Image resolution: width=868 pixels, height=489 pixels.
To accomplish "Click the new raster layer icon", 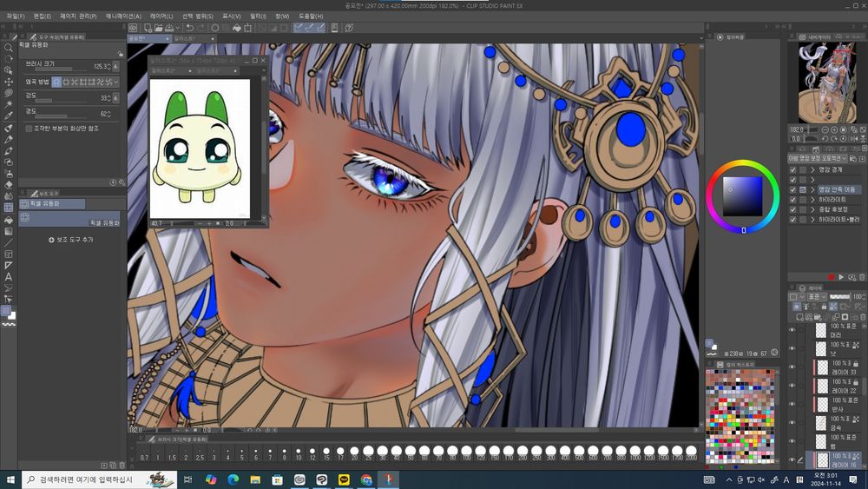I will tap(799, 317).
